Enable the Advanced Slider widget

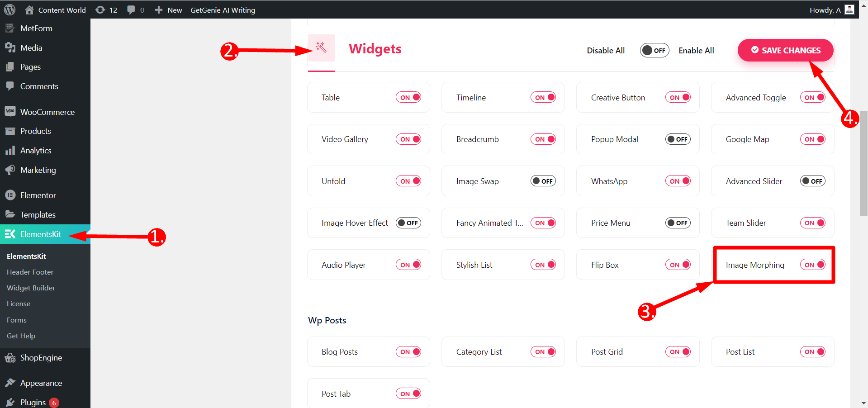coord(813,181)
